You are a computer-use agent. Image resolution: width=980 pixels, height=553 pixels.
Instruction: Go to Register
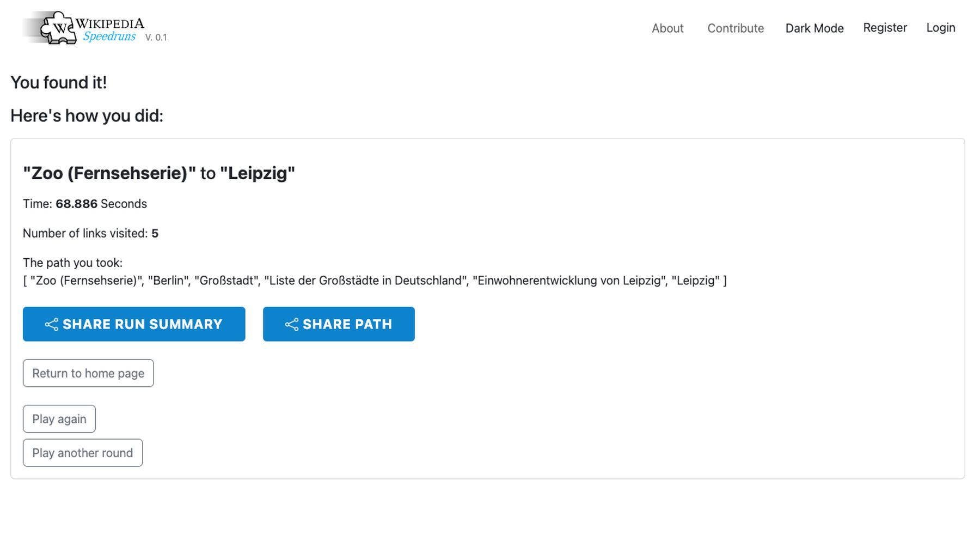885,28
